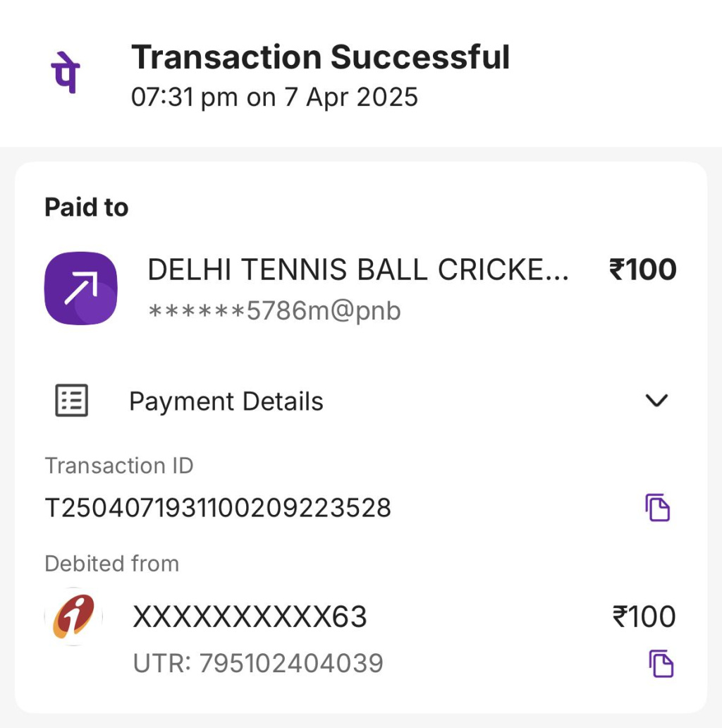Click the Payment Details list icon
The width and height of the screenshot is (722, 728).
pos(72,401)
